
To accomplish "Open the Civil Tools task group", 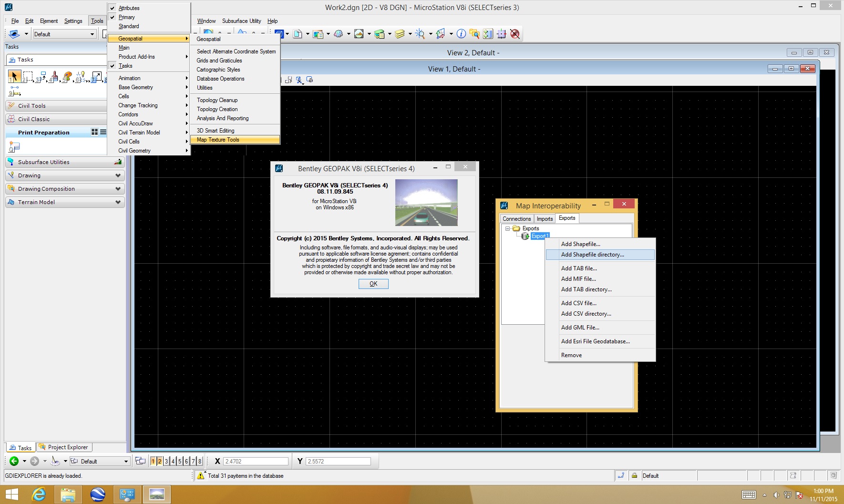I will tap(56, 106).
